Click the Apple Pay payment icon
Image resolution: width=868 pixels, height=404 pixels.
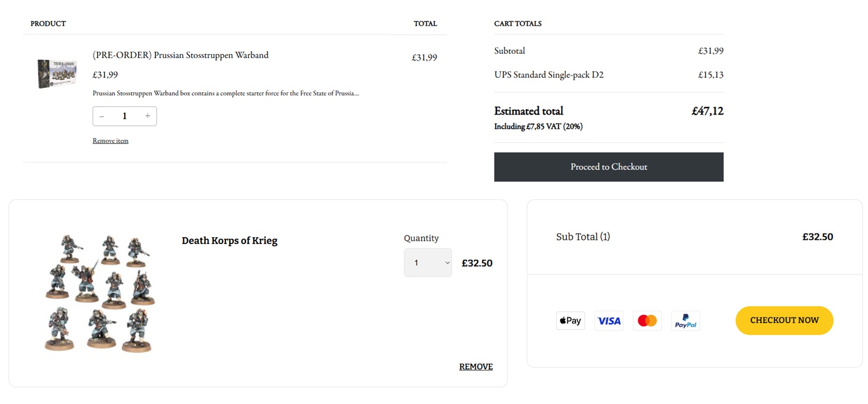570,321
